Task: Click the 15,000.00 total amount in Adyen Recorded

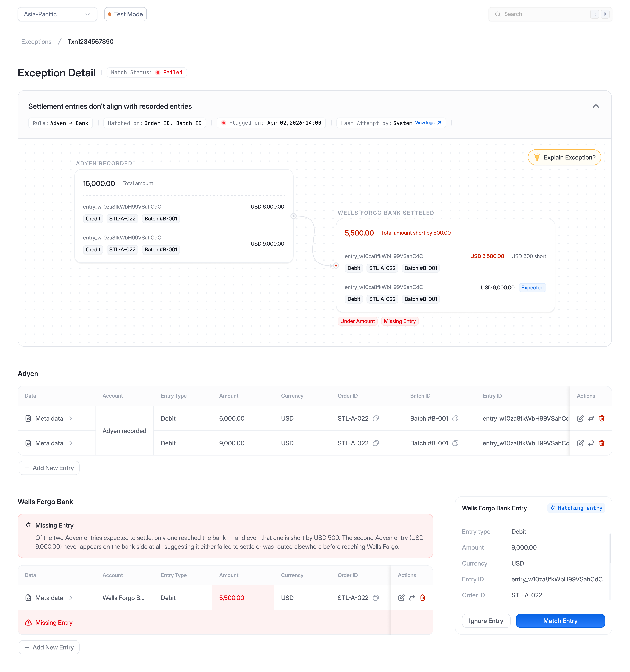Action: click(99, 184)
